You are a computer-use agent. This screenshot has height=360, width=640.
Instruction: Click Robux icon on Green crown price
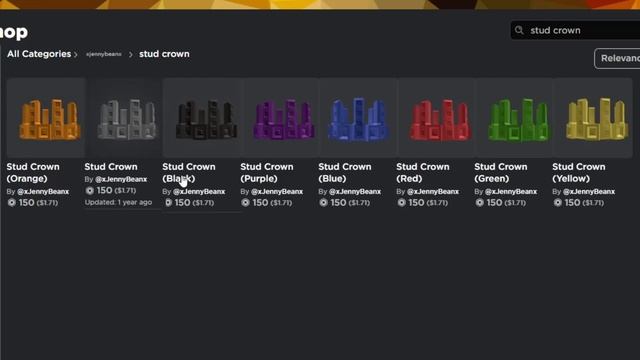pyautogui.click(x=479, y=202)
